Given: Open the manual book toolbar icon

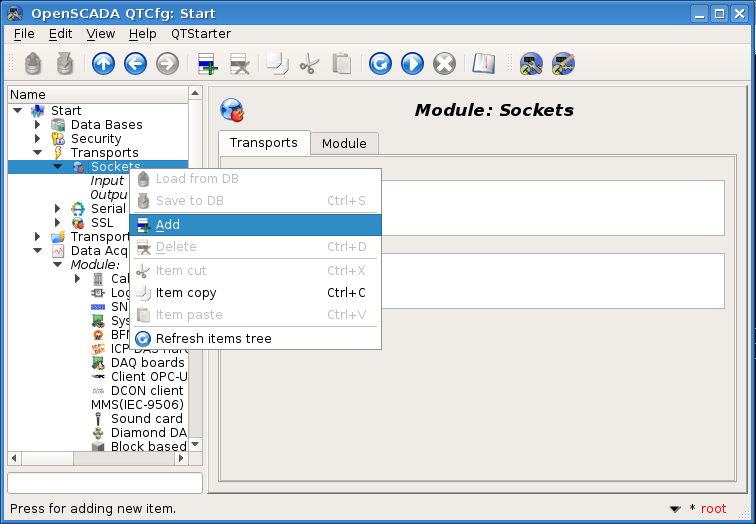Looking at the screenshot, I should (x=484, y=64).
